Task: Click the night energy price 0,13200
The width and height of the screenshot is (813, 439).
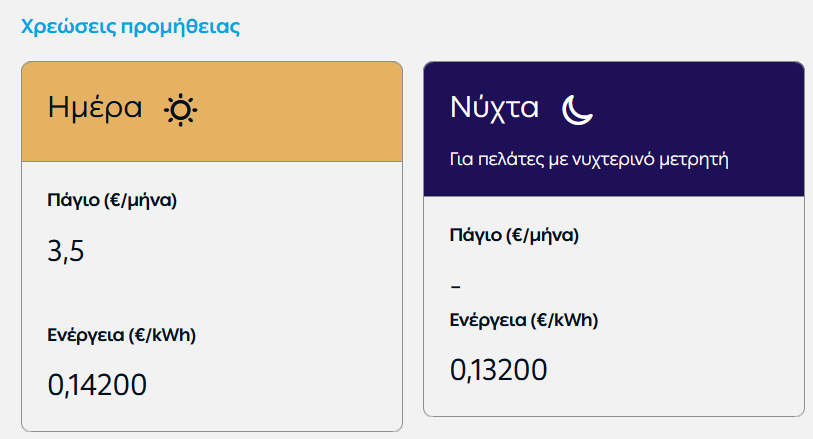Action: (x=499, y=370)
